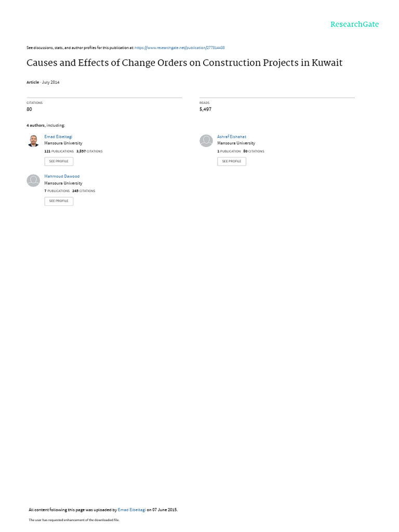Click SEE PROFILE under Ashraf Elshahat
Image resolution: width=399 pixels, height=532 pixels.
pos(232,162)
